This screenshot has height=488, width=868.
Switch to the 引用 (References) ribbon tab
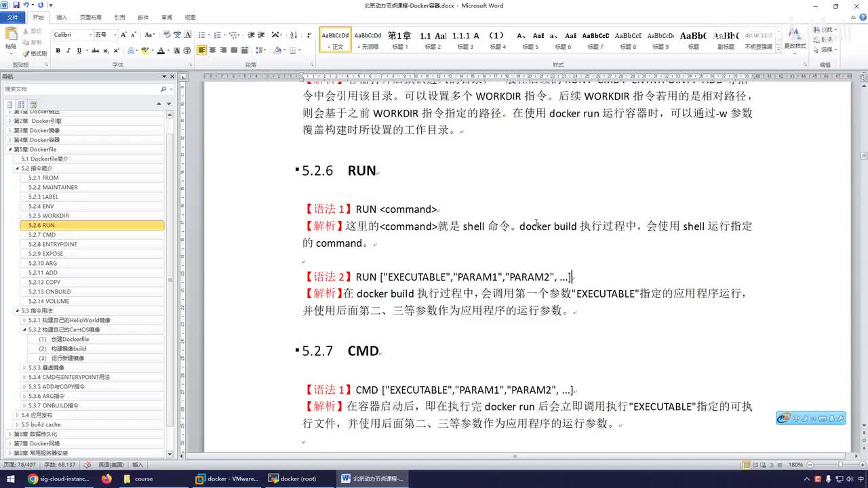(119, 17)
